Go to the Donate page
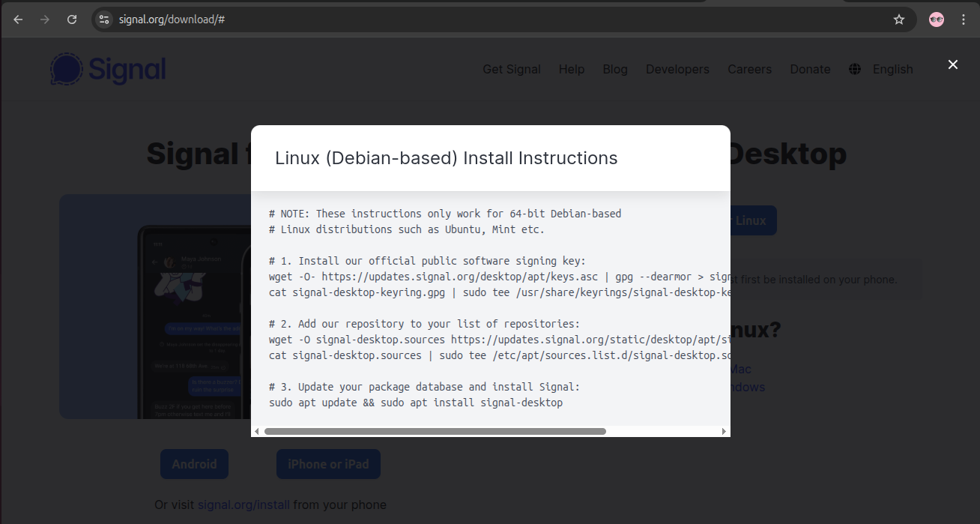This screenshot has height=524, width=980. click(x=810, y=69)
